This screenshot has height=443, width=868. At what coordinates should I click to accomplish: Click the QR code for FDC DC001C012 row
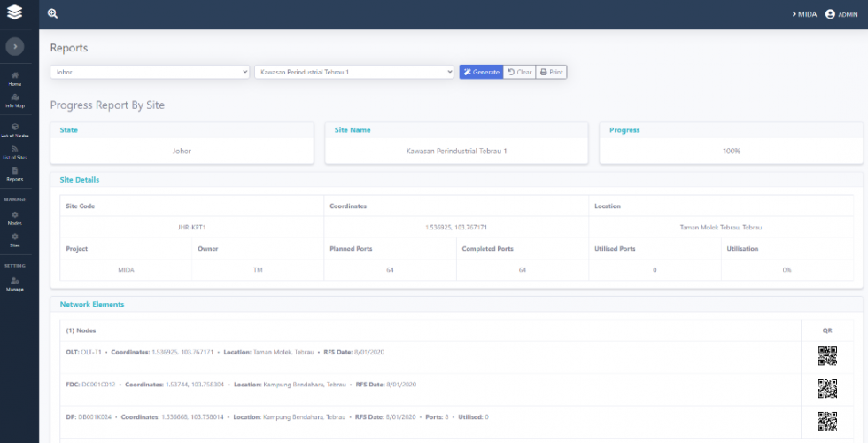[x=827, y=389]
